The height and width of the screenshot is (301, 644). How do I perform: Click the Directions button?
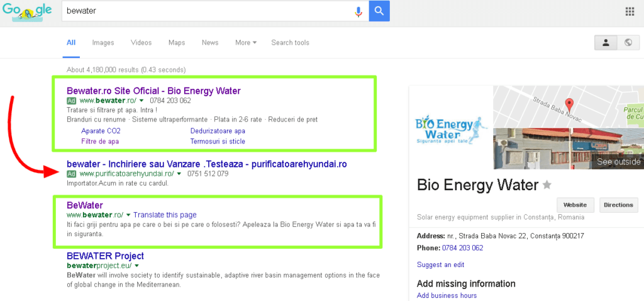point(618,205)
